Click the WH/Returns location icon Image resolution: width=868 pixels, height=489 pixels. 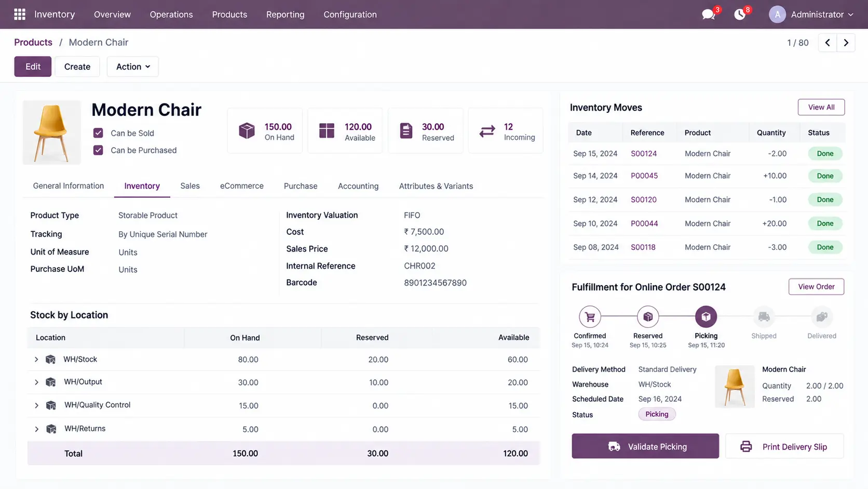coord(51,429)
